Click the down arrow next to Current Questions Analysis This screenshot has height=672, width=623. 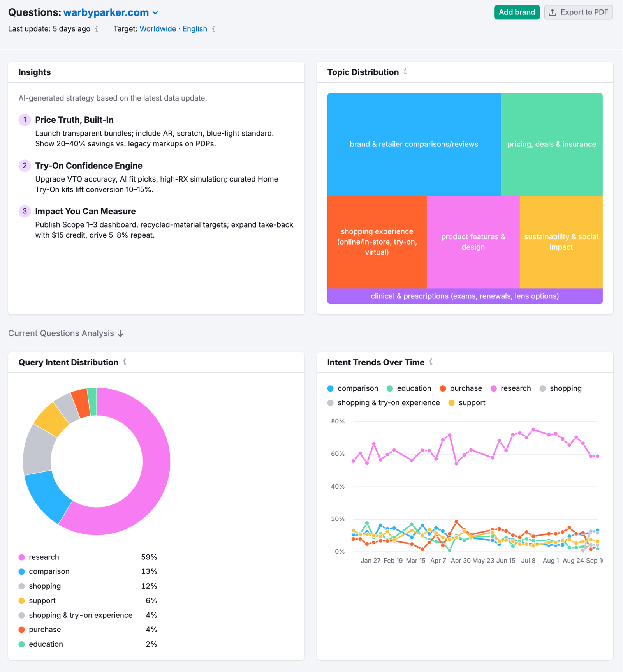tap(120, 333)
